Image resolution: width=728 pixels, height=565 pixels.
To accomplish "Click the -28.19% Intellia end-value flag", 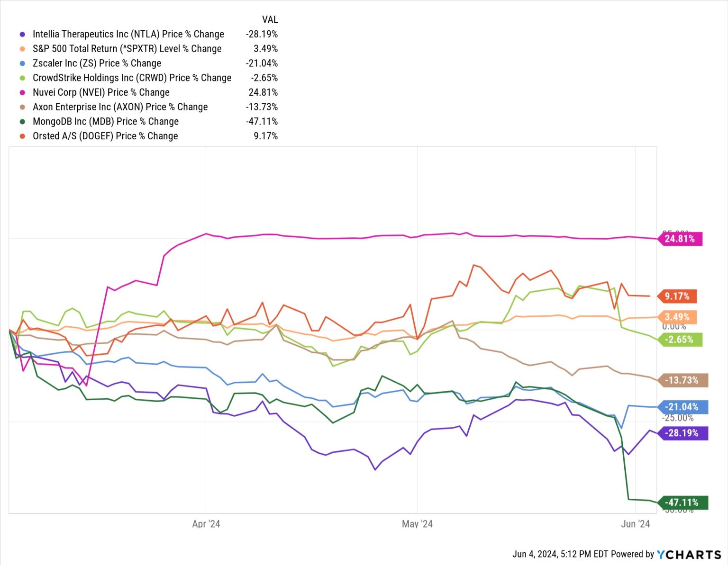I will point(682,433).
